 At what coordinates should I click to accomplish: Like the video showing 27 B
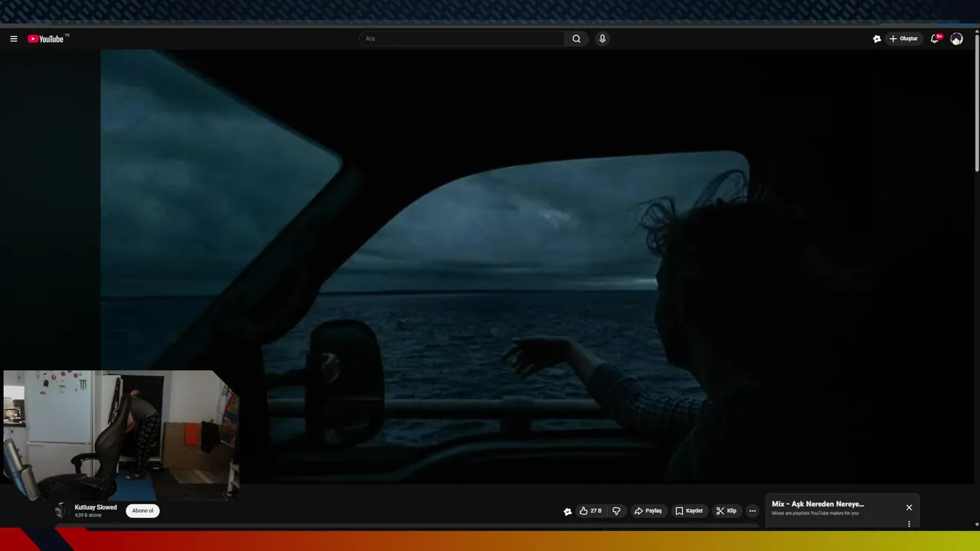(x=590, y=511)
